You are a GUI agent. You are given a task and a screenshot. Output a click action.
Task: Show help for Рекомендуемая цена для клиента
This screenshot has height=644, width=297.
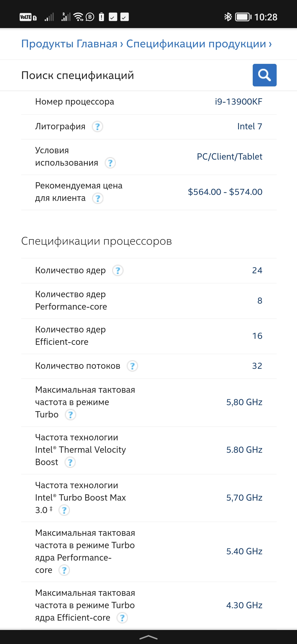tap(98, 198)
